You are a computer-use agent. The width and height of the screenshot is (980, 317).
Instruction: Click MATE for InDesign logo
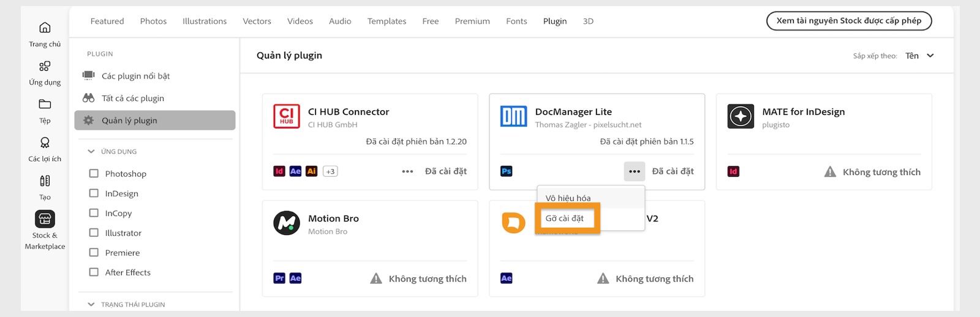[x=741, y=116]
